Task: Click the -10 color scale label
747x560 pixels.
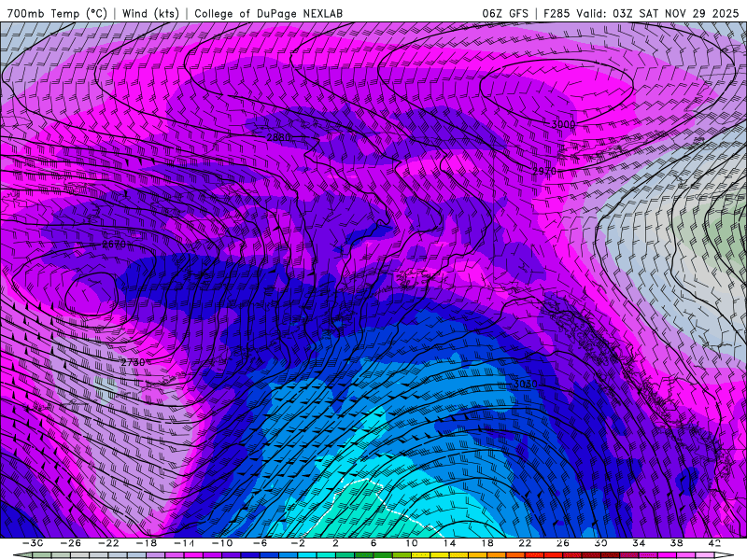Action: tap(222, 543)
